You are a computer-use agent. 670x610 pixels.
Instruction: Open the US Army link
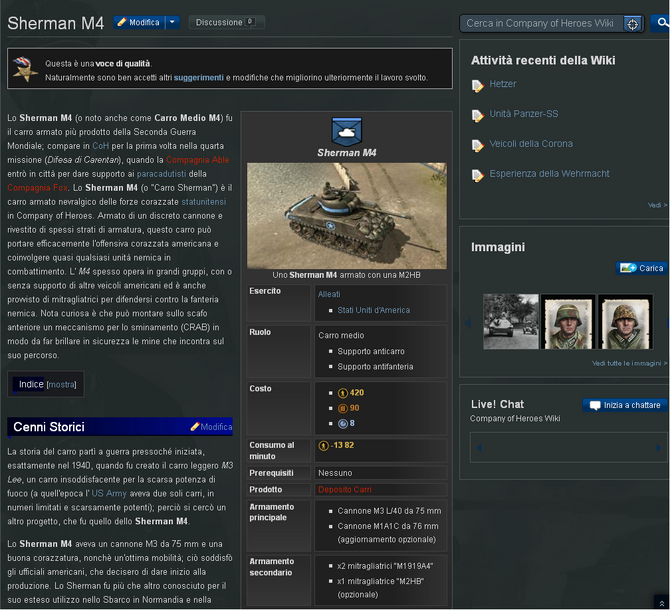(109, 494)
